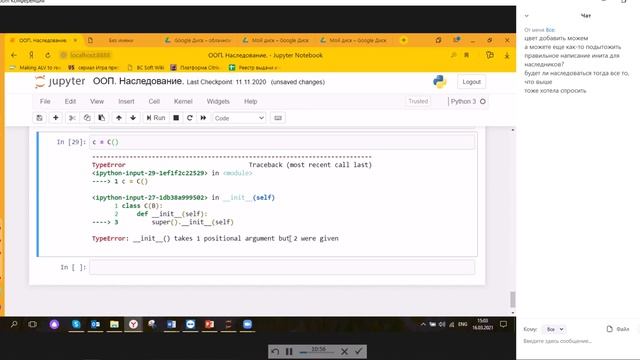Pause the recording with the pause button
This screenshot has width=640, height=360.
point(289,351)
